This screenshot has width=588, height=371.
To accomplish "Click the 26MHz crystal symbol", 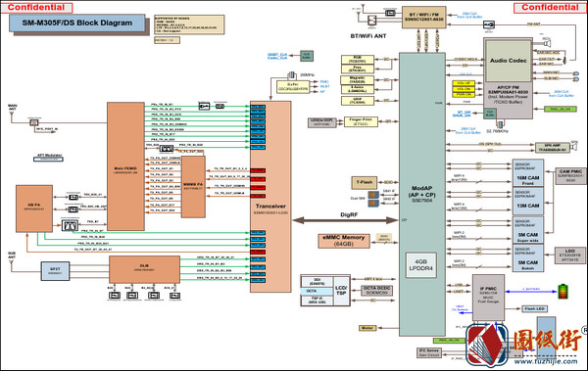I will (x=291, y=75).
